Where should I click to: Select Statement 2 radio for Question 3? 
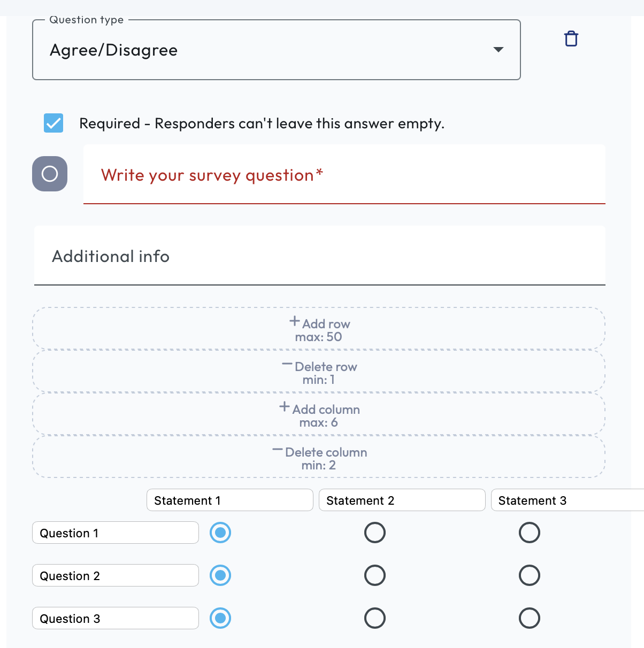375,618
